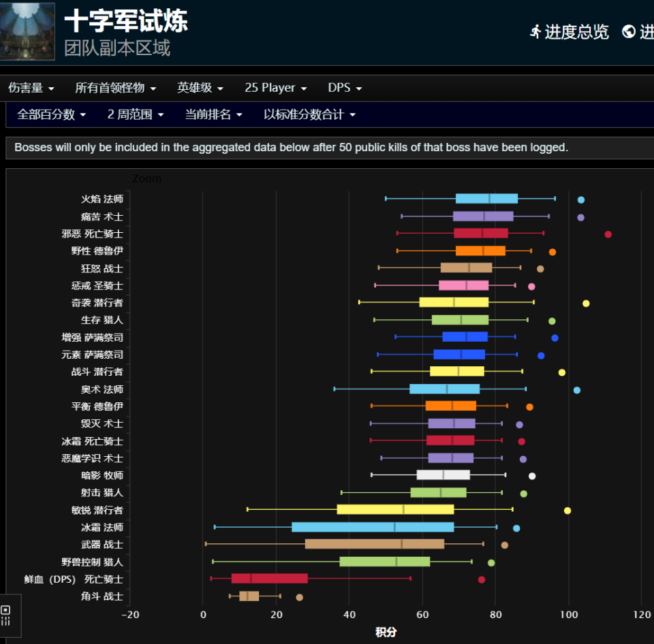Open the 进度总览 progress overview link
The image size is (654, 644).
click(570, 32)
